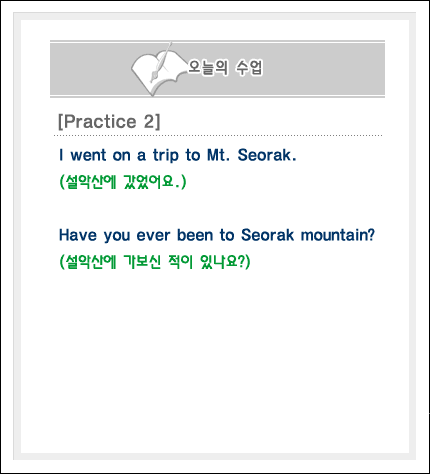Screen dimensions: 430x474
Task: Click the word "수업" in the header
Action: [249, 68]
